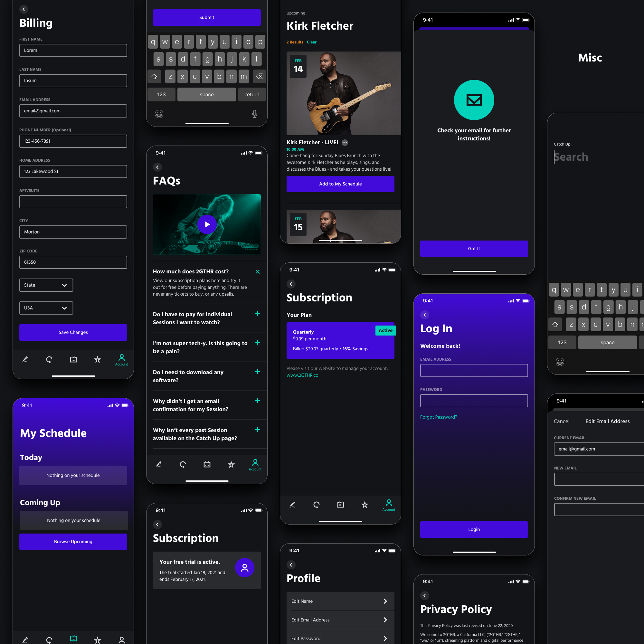Click Save Changes button

73,332
